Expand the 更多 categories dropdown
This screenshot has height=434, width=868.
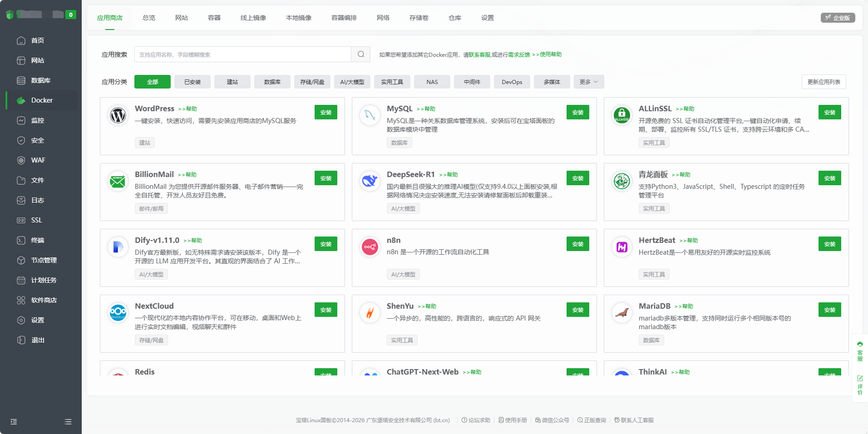589,82
